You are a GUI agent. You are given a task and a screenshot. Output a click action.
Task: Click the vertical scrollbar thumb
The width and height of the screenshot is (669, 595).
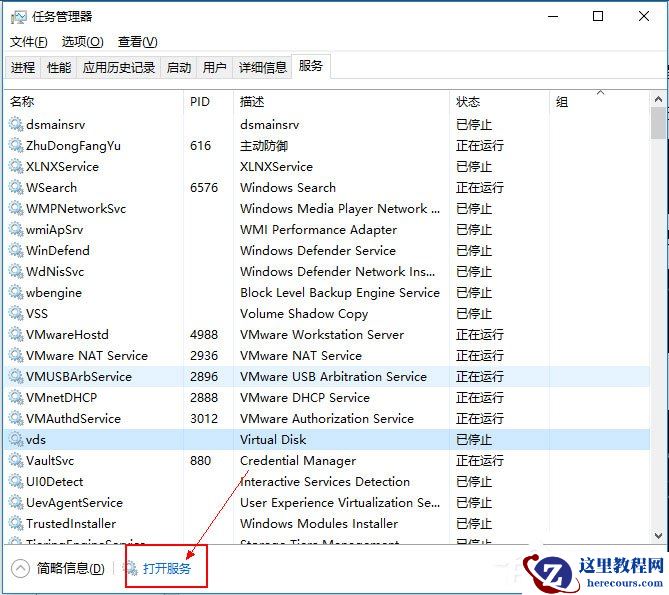click(658, 123)
